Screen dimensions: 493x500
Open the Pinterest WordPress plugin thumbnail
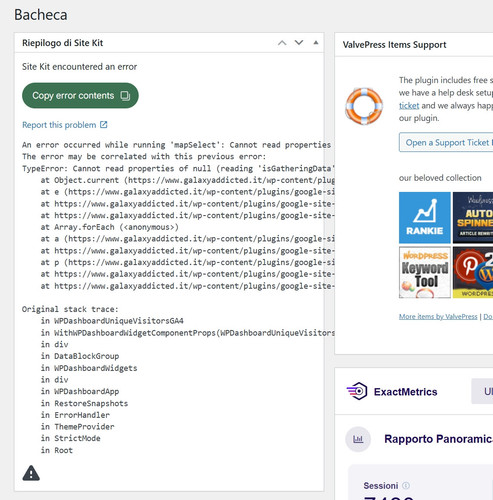pyautogui.click(x=473, y=272)
